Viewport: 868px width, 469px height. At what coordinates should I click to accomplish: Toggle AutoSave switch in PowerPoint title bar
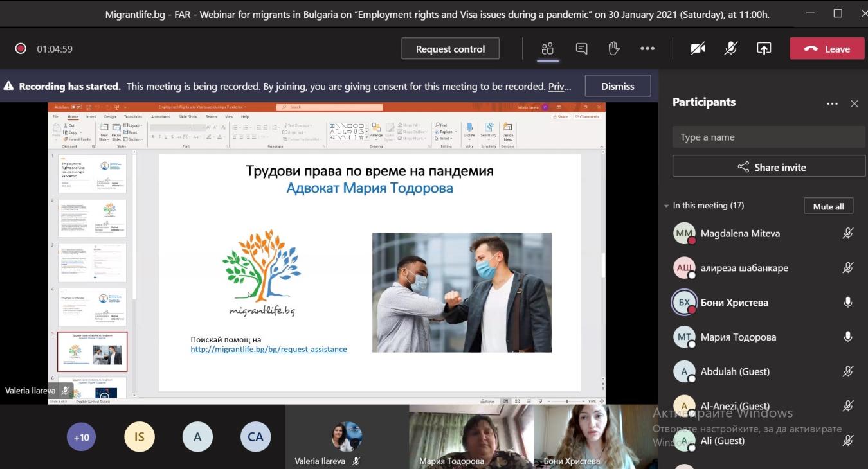click(77, 107)
